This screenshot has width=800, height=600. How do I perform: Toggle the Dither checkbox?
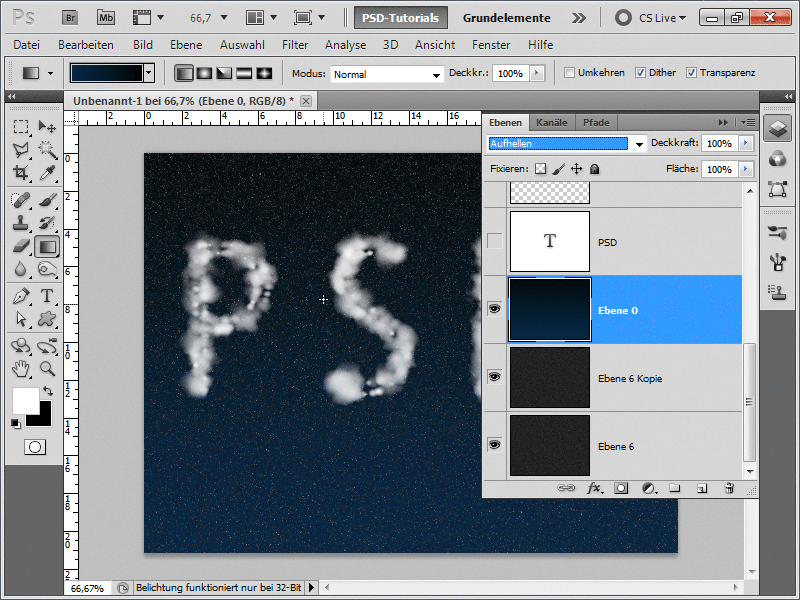[640, 73]
